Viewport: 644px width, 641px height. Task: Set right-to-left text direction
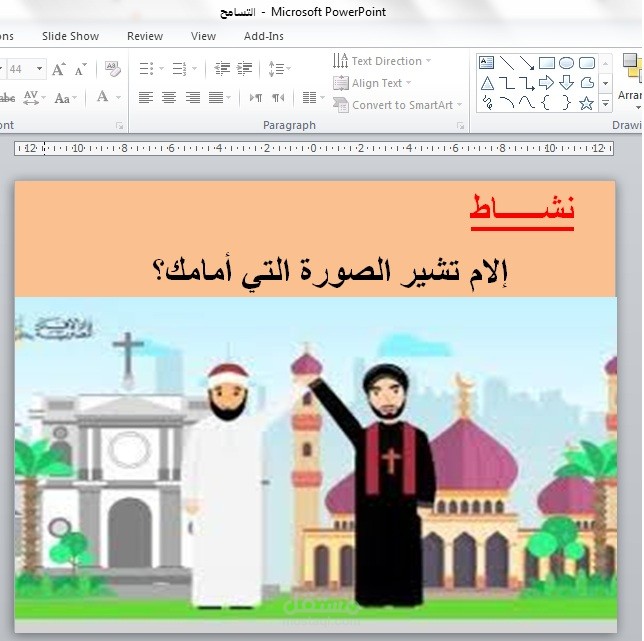pos(278,98)
